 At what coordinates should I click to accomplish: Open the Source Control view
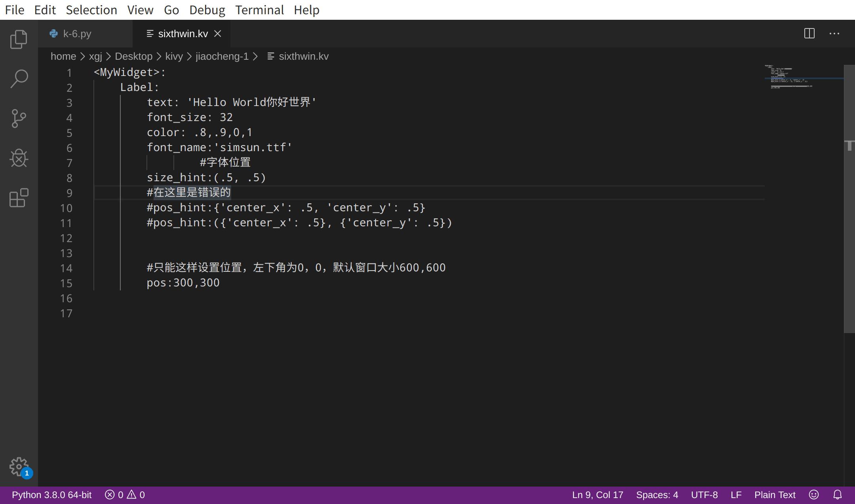19,119
